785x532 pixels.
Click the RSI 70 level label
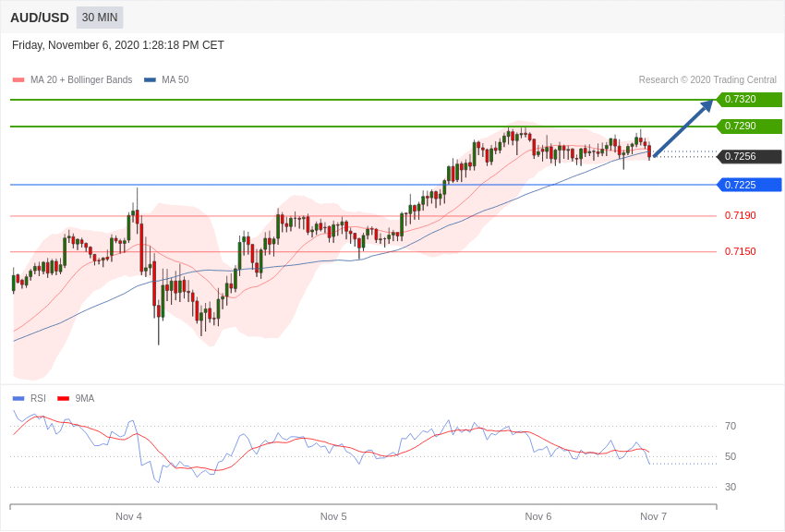(731, 426)
